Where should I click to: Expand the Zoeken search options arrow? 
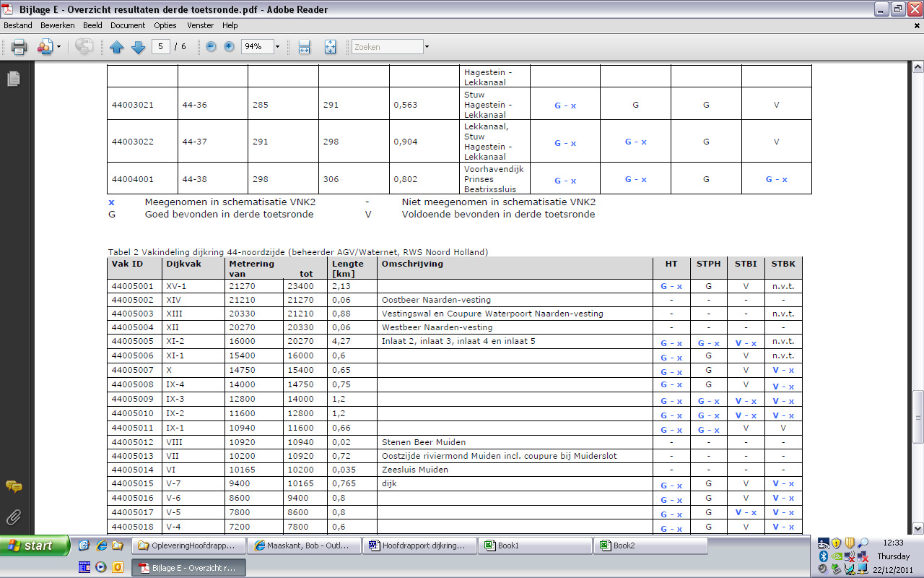(x=427, y=47)
